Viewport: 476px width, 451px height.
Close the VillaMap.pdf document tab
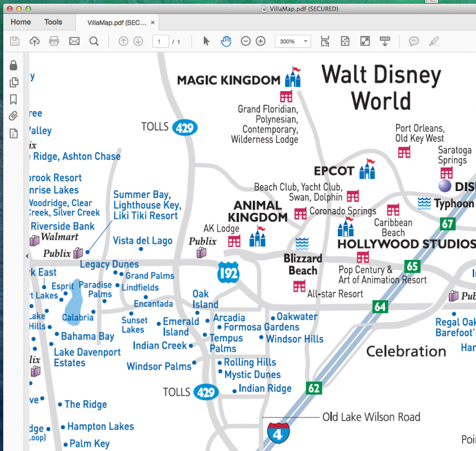click(x=152, y=23)
